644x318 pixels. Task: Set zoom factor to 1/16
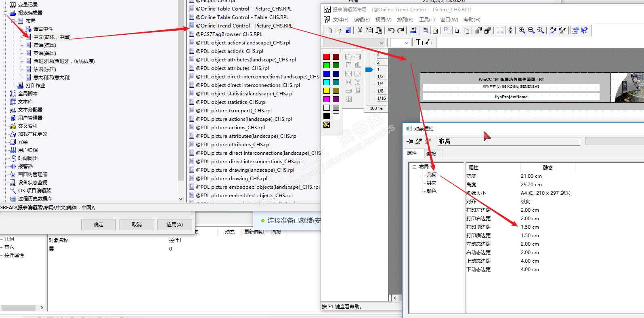coord(382,98)
